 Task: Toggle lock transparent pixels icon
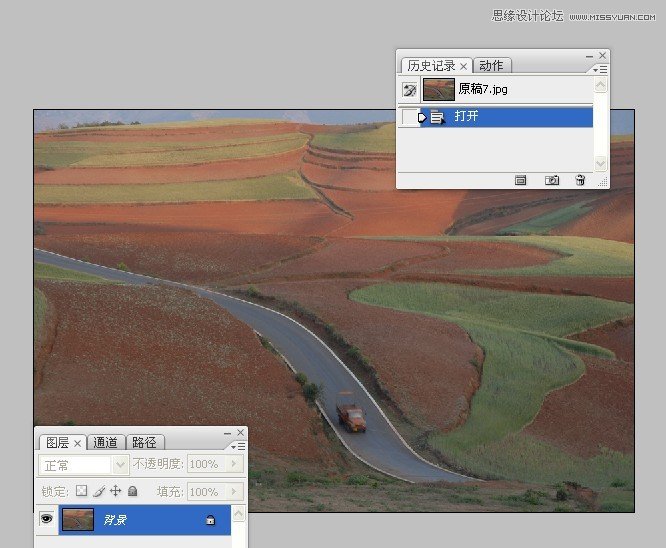82,491
